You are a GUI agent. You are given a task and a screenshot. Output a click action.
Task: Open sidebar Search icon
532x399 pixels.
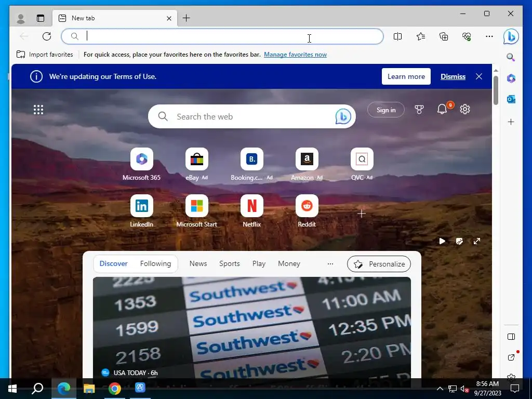(511, 57)
